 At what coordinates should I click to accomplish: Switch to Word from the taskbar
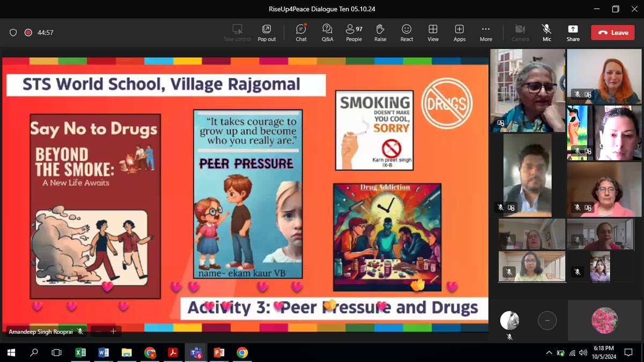pos(104,352)
